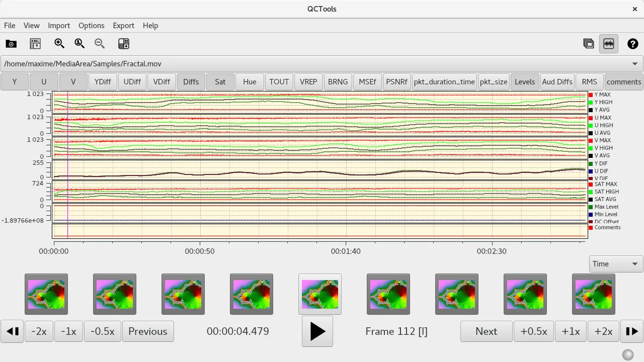Image resolution: width=644 pixels, height=362 pixels.
Task: Zoom out with the minus magnifier icon
Action: (x=100, y=44)
